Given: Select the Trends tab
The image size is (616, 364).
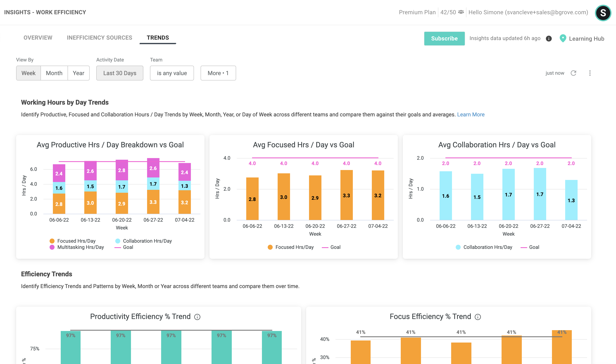Looking at the screenshot, I should [158, 38].
